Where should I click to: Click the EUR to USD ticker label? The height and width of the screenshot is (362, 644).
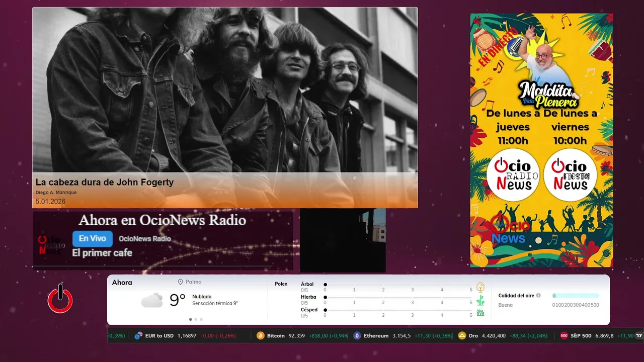[x=159, y=336]
